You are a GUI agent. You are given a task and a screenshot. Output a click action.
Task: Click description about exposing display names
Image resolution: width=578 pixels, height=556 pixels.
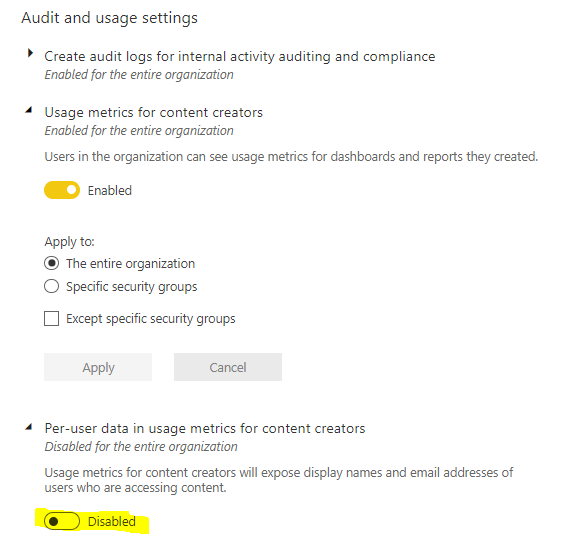279,480
